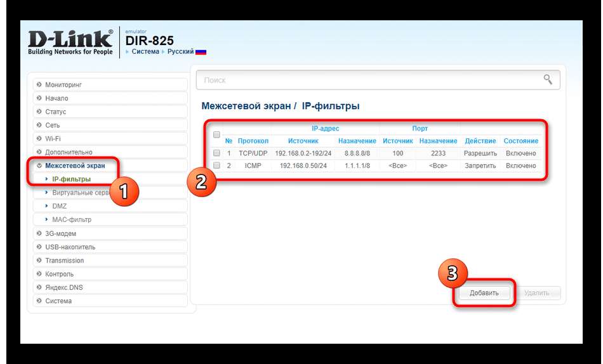Image resolution: width=603 pixels, height=364 pixels.
Task: Click the 192.168.0.2-192/24 source address cell
Action: coord(303,153)
